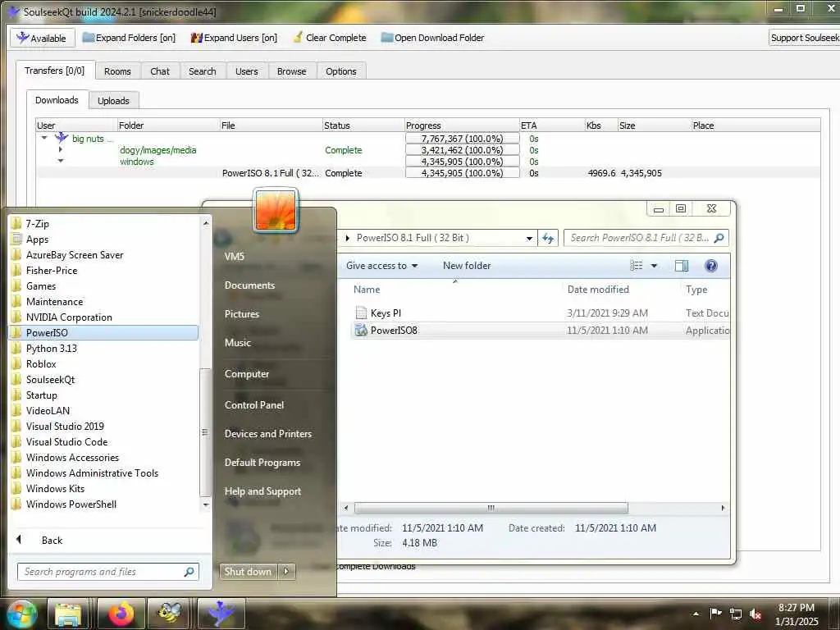This screenshot has width=840, height=630.
Task: Toggle Expand Folders [on] in Soulseek toolbar
Action: point(129,38)
